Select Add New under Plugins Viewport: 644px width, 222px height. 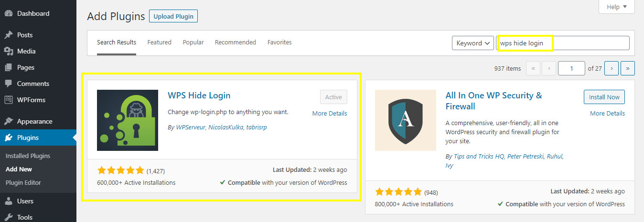point(19,169)
